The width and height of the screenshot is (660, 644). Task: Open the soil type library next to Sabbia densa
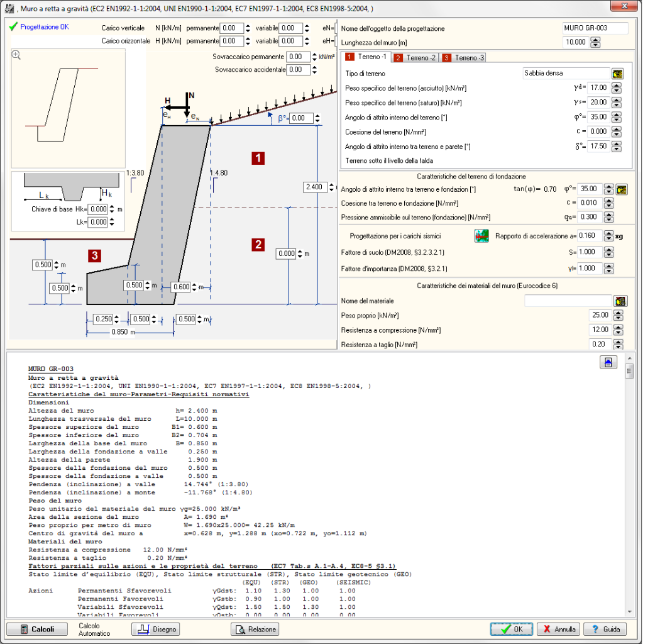point(617,74)
